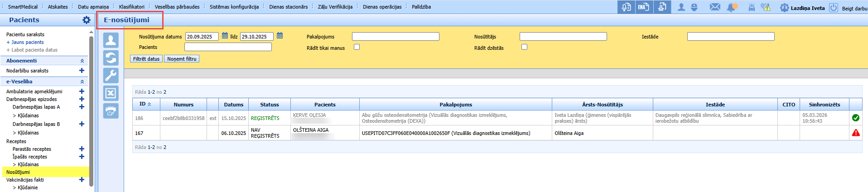The height and width of the screenshot is (192, 868).
Task: Open the mail envelope icon
Action: pos(715,7)
